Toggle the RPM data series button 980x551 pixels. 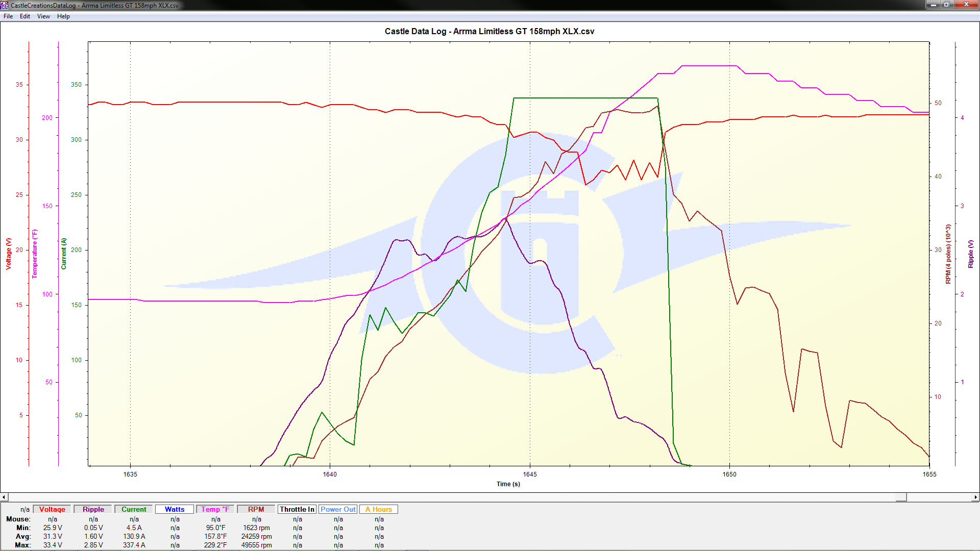coord(256,509)
